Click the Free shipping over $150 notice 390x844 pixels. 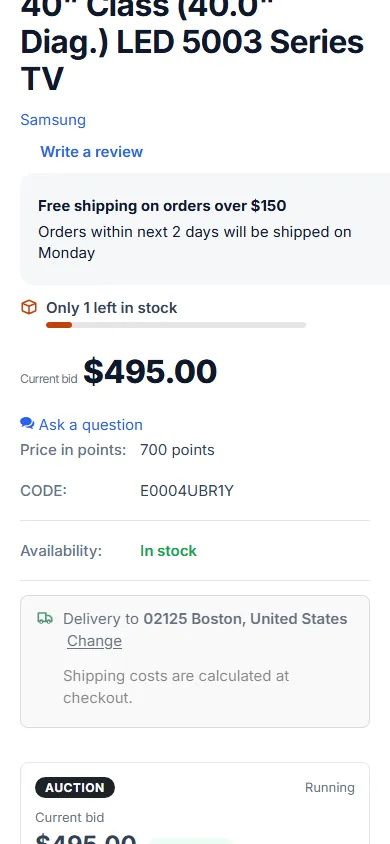(x=162, y=206)
